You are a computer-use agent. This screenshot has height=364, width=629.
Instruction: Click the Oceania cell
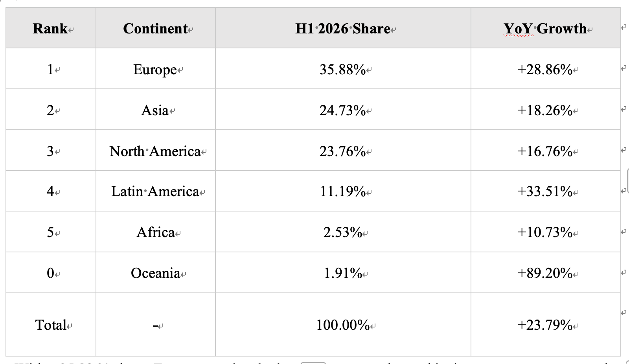click(x=156, y=273)
